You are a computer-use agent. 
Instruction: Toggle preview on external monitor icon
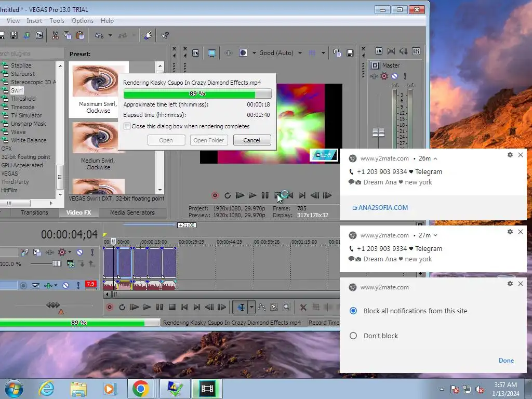(x=212, y=53)
